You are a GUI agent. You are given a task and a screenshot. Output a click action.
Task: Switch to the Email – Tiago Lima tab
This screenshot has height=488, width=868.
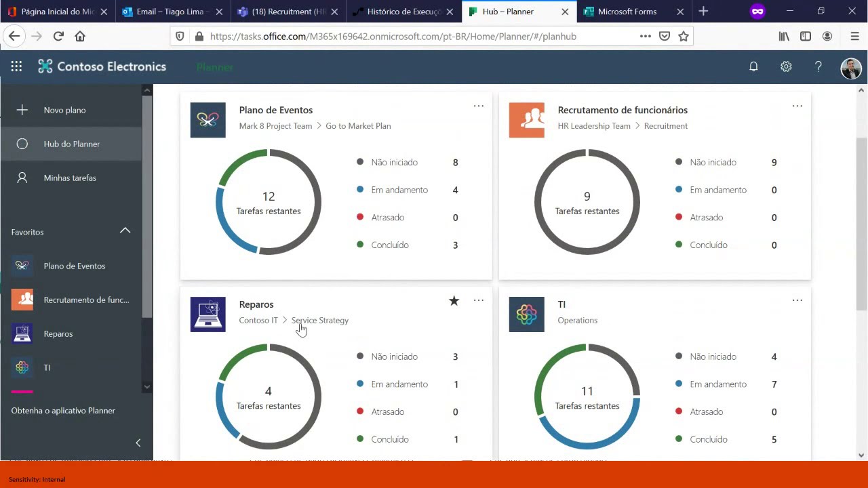(x=174, y=12)
